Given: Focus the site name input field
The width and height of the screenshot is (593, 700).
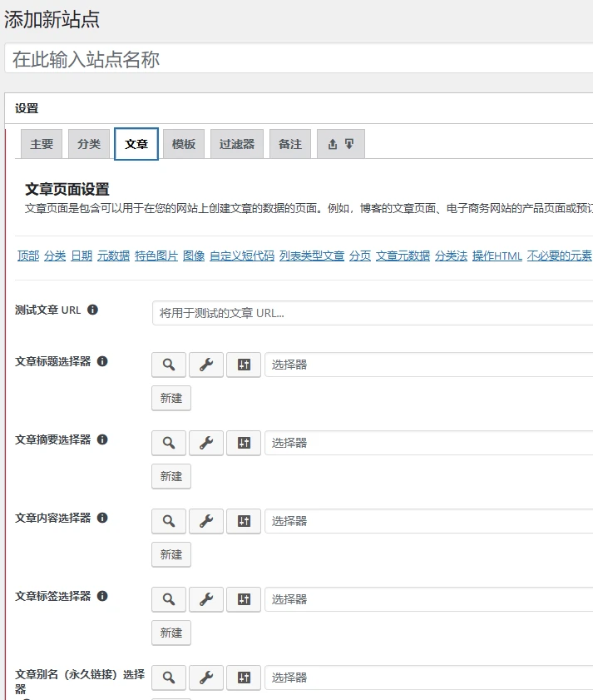Looking at the screenshot, I should click(x=299, y=58).
